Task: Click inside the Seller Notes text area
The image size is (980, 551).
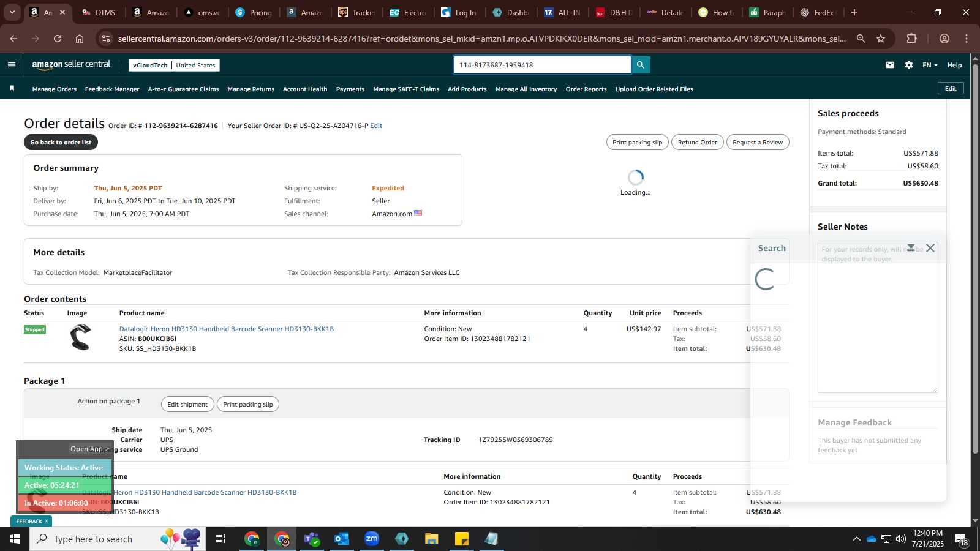Action: click(x=878, y=317)
